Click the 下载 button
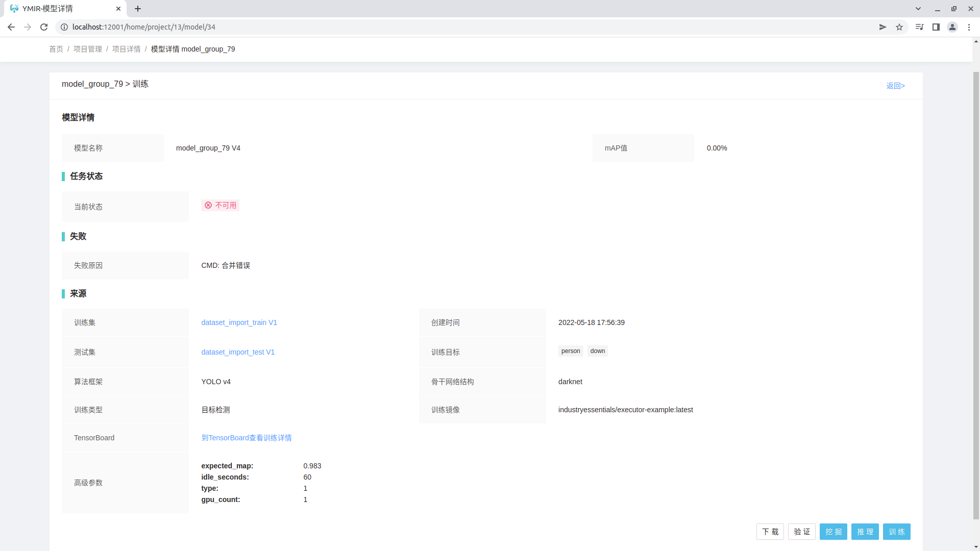 pos(770,532)
